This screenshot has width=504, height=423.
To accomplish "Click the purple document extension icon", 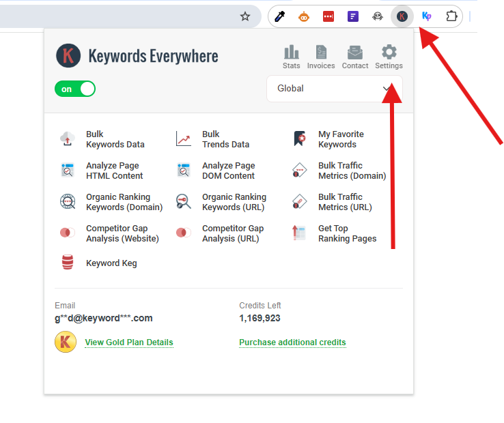I will pyautogui.click(x=353, y=16).
